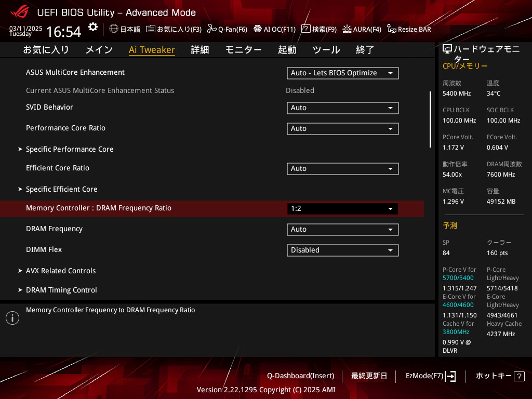
Task: Click hardware monitor screen icon
Action: tap(447, 49)
